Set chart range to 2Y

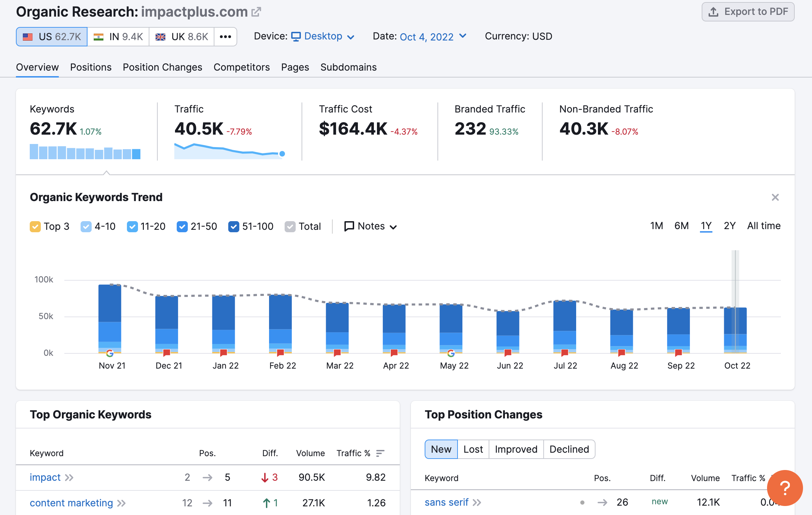pos(729,226)
